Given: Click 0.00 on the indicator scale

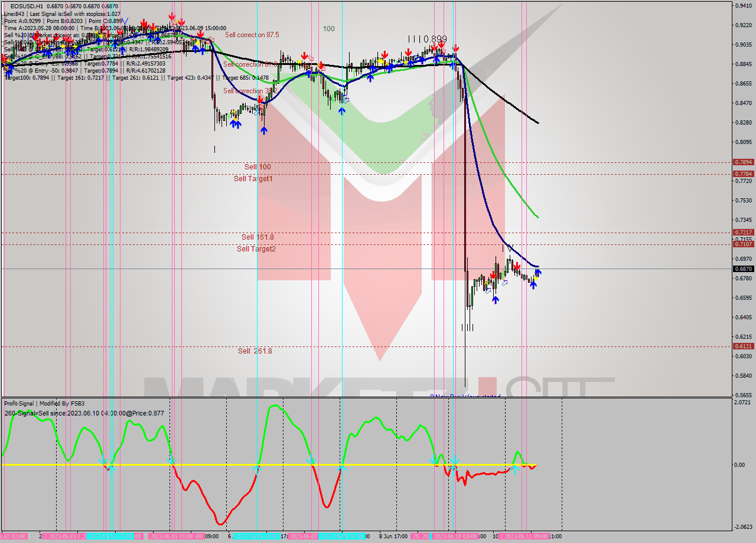Looking at the screenshot, I should (x=741, y=465).
